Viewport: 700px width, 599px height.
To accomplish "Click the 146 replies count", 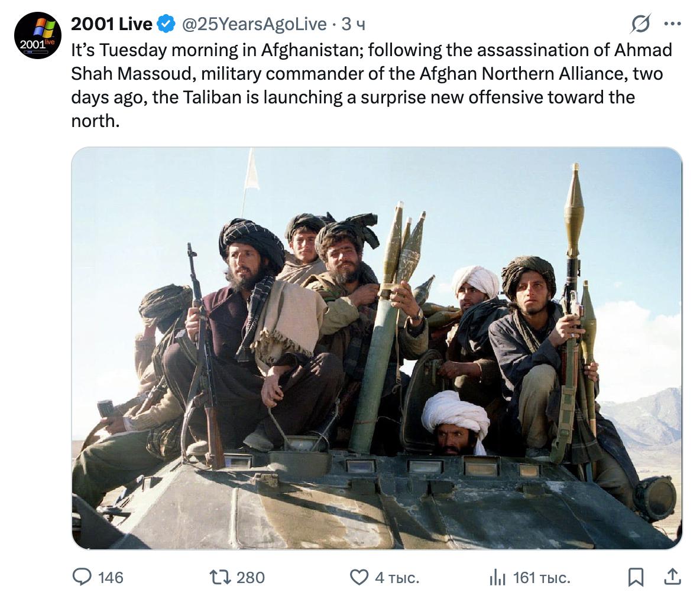I will (x=111, y=578).
